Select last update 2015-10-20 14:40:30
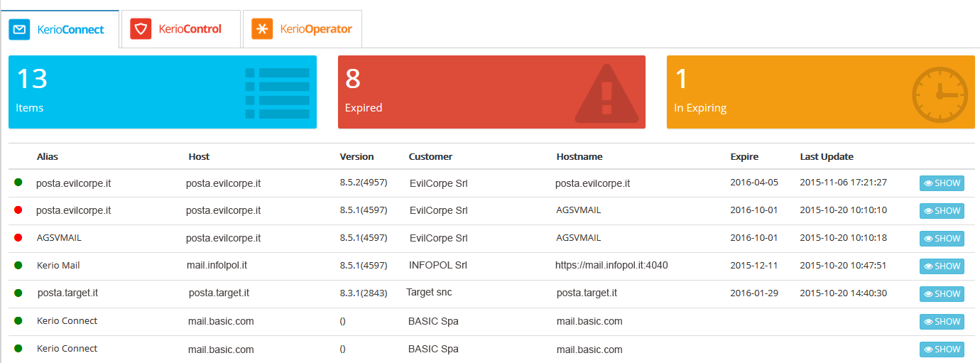 pyautogui.click(x=844, y=293)
